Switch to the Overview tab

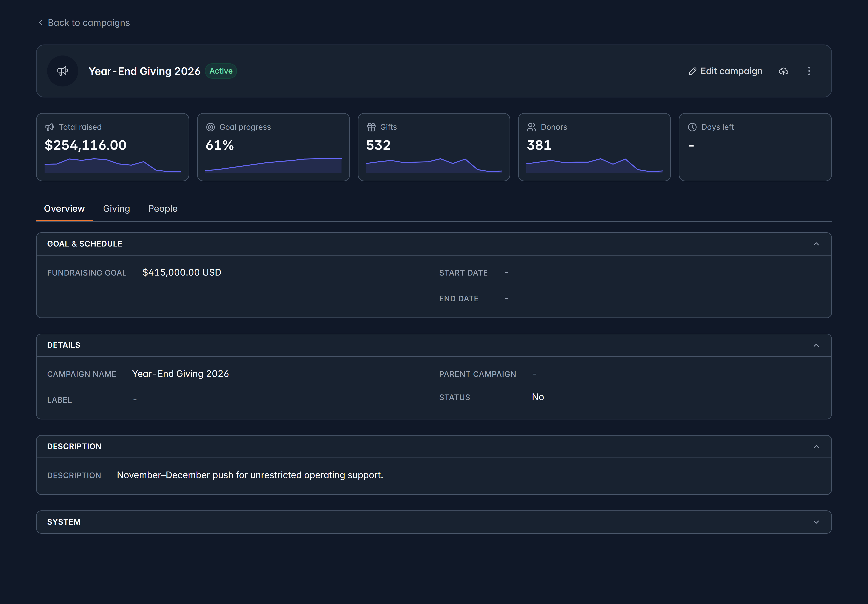pyautogui.click(x=64, y=208)
